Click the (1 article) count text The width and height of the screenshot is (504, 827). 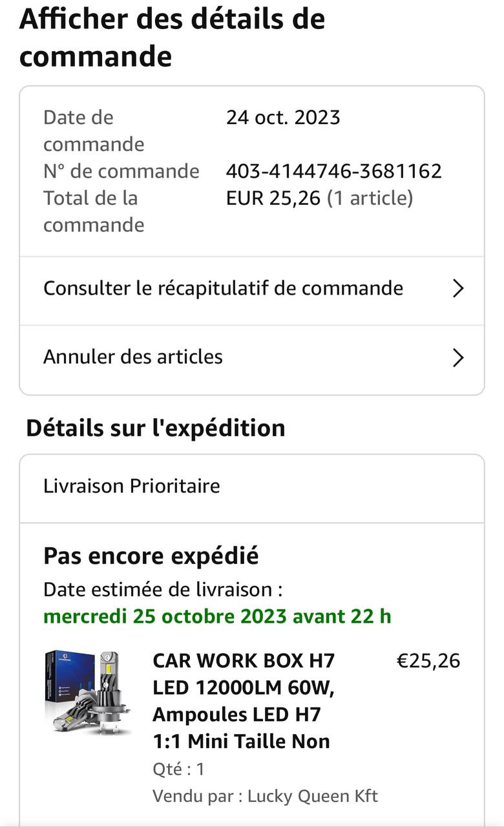[370, 198]
